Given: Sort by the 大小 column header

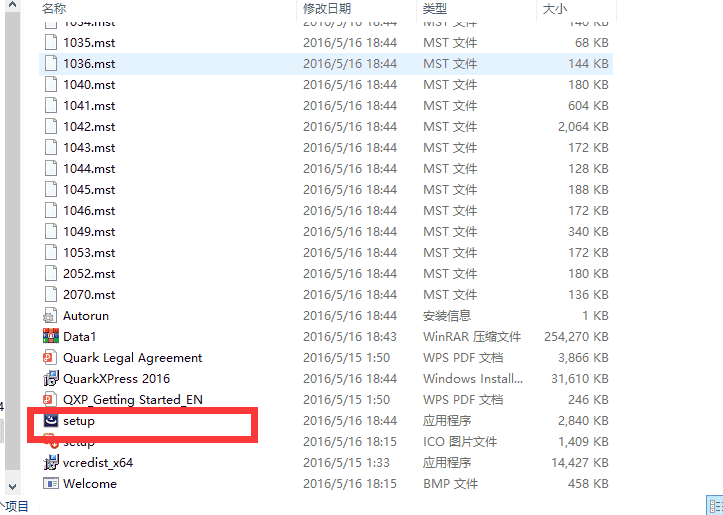Looking at the screenshot, I should click(x=555, y=8).
